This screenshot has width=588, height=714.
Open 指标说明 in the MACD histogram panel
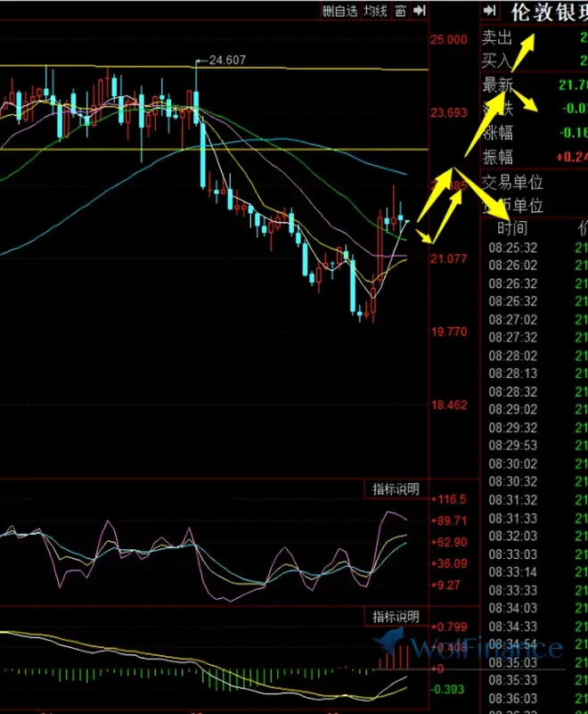(x=396, y=617)
